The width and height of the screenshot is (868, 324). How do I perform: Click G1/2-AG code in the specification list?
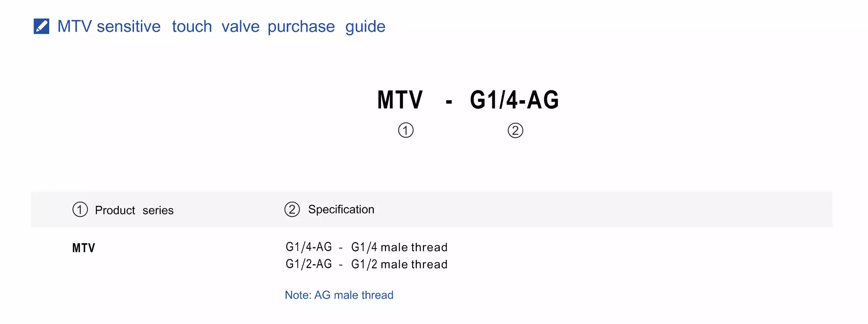[309, 264]
